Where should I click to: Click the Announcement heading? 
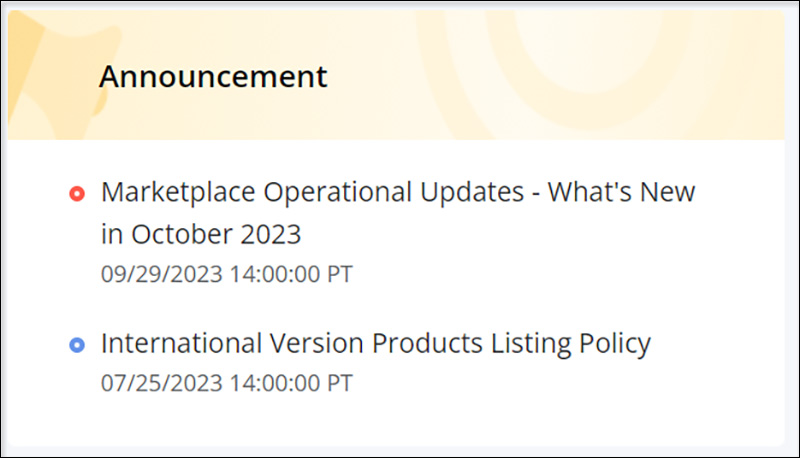coord(213,77)
